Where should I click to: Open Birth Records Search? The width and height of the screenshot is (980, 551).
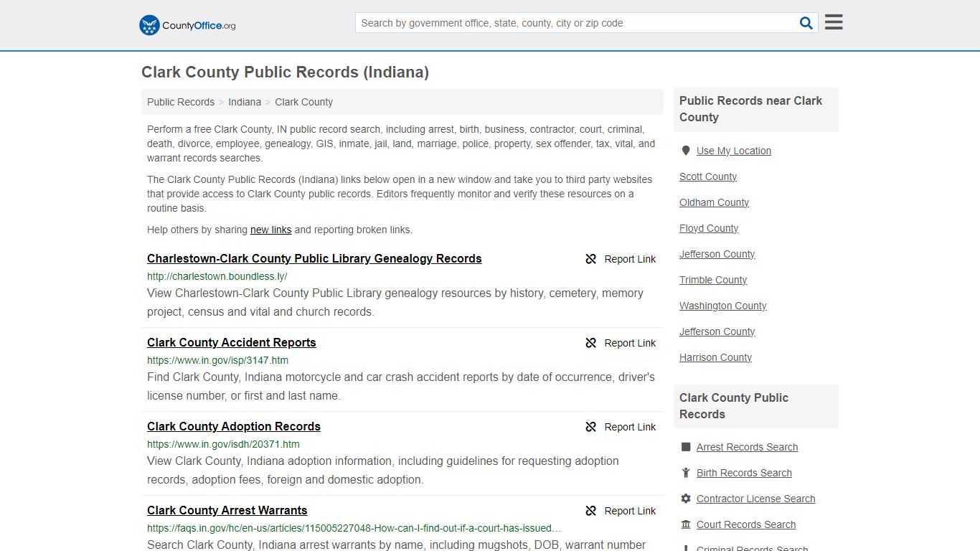click(x=744, y=473)
